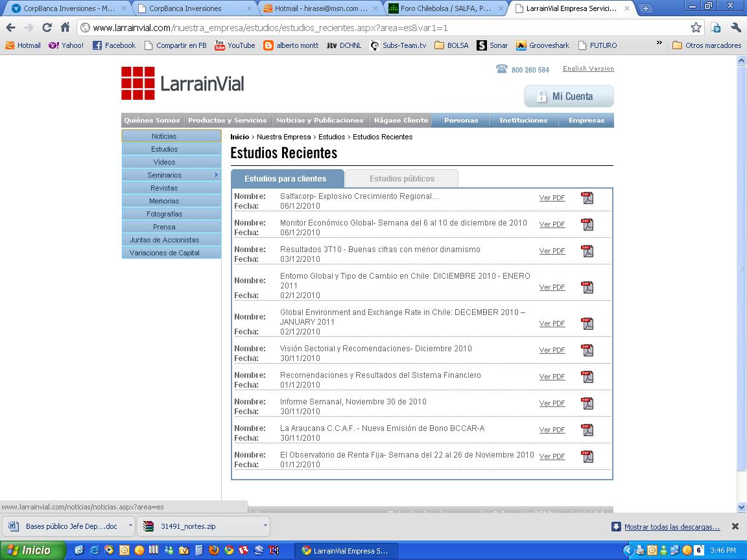
Task: Select the Empresas section
Action: click(x=586, y=120)
